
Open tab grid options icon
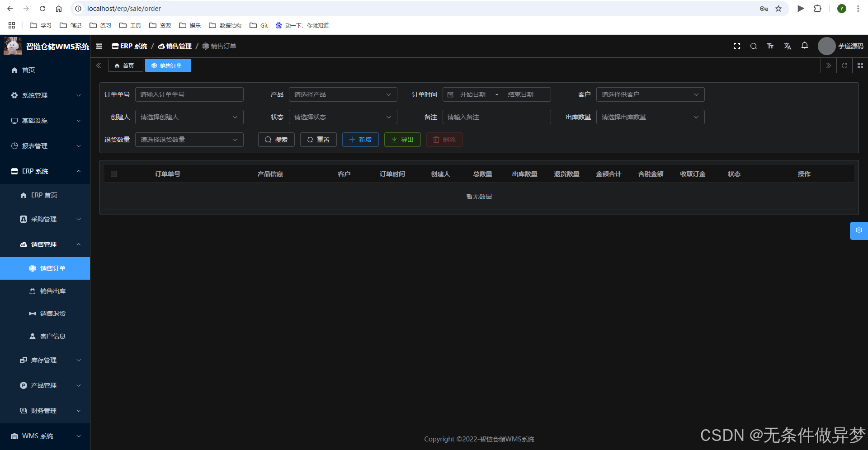[860, 66]
